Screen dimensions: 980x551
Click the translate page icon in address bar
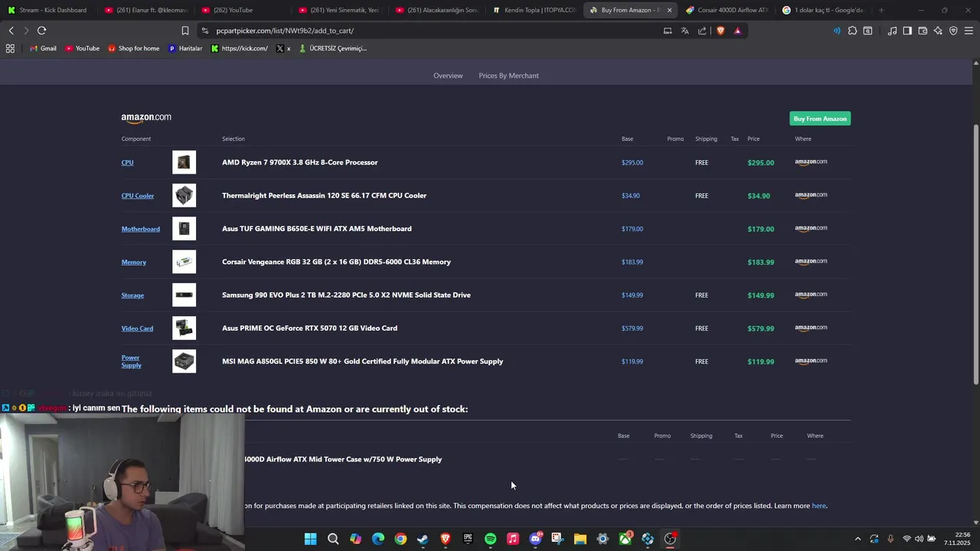[x=684, y=31]
